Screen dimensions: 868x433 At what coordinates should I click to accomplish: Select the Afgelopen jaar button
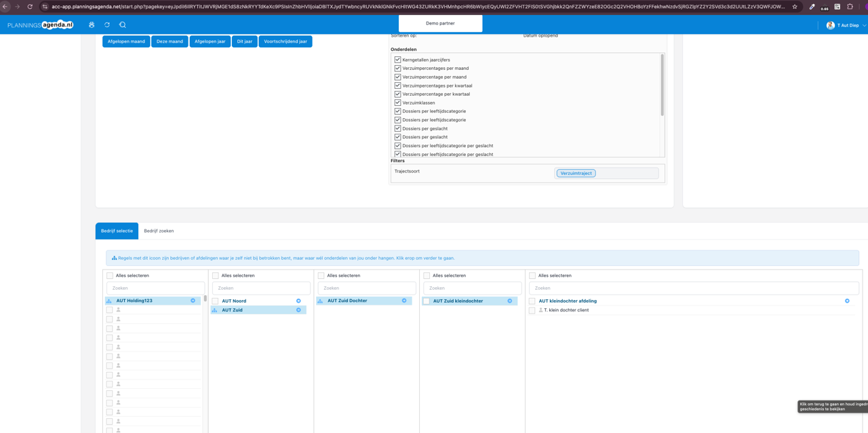(x=210, y=41)
